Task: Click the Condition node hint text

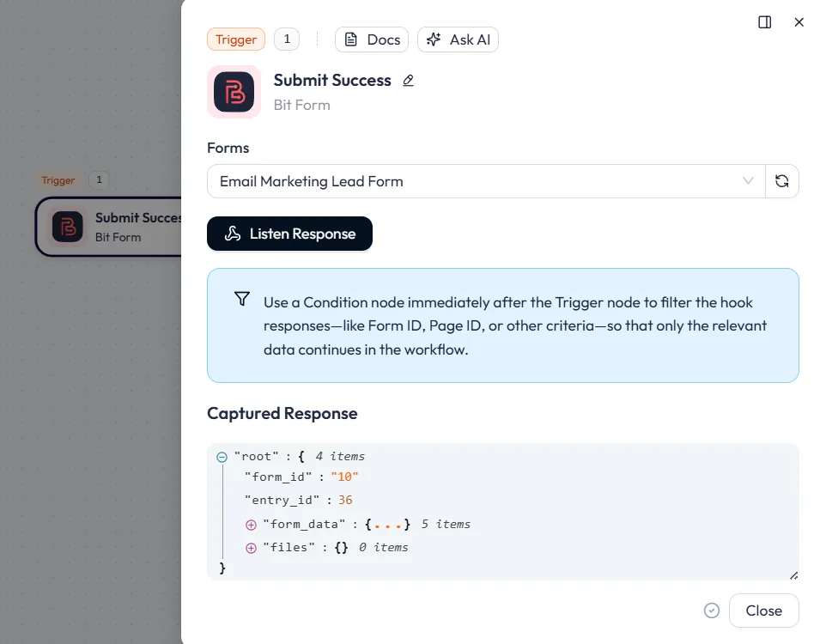Action: [515, 326]
